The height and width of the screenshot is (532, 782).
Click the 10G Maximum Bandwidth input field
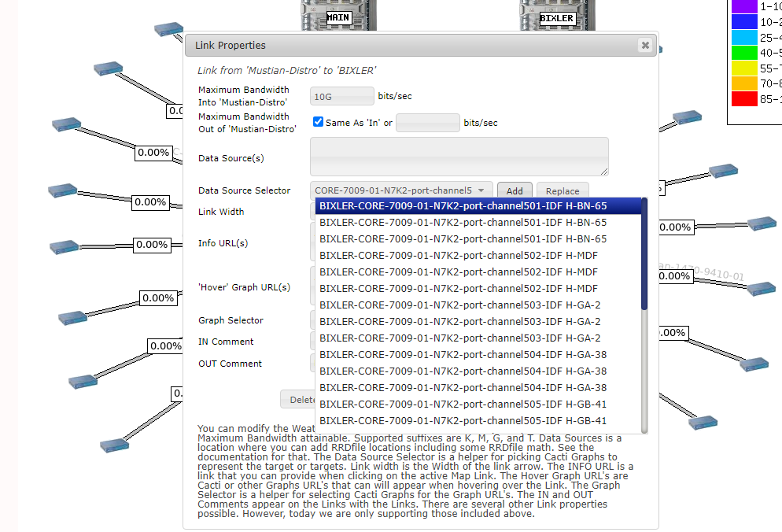coord(341,95)
